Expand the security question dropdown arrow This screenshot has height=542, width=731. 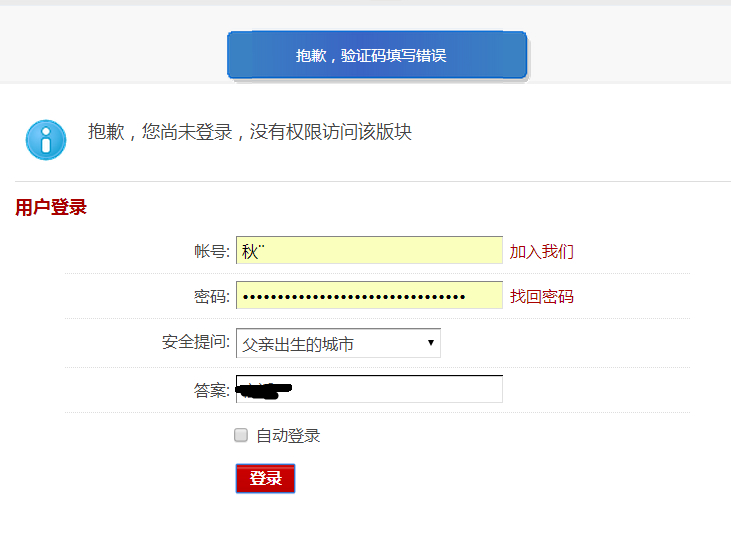coord(431,343)
